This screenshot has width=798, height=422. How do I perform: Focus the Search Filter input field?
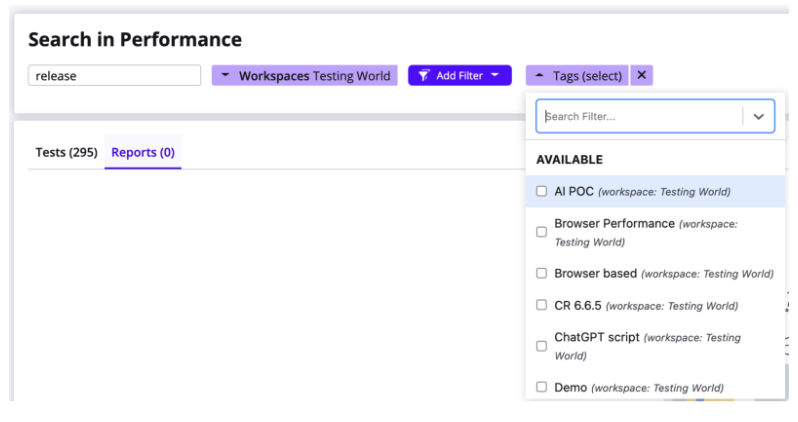(640, 116)
